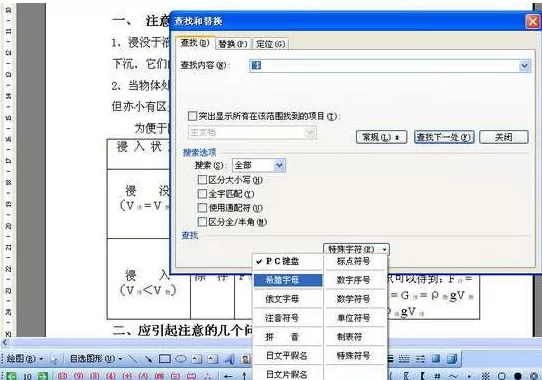The image size is (542, 380).
Task: Choose 注音符号 from keyboard menu
Action: pos(288,318)
